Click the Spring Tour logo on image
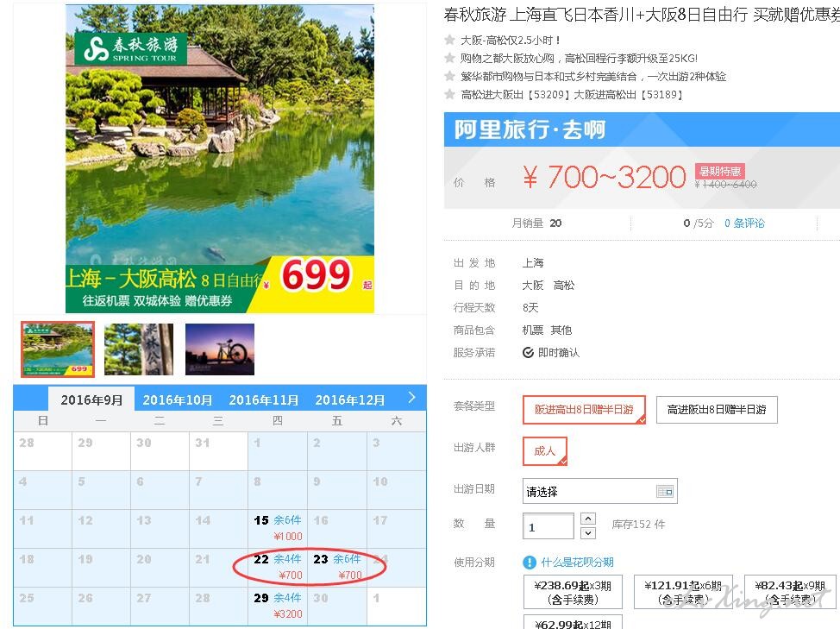The height and width of the screenshot is (629, 840). [x=131, y=49]
